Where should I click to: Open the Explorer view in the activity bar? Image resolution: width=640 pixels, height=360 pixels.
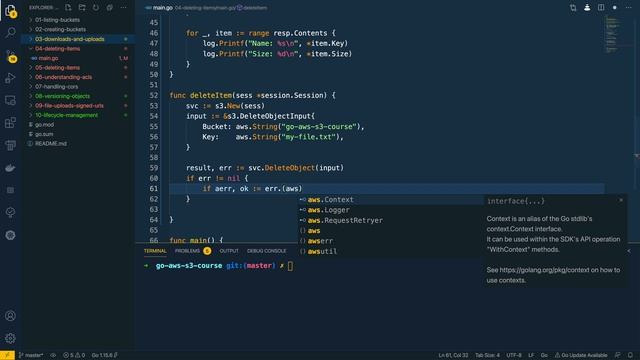click(x=10, y=11)
